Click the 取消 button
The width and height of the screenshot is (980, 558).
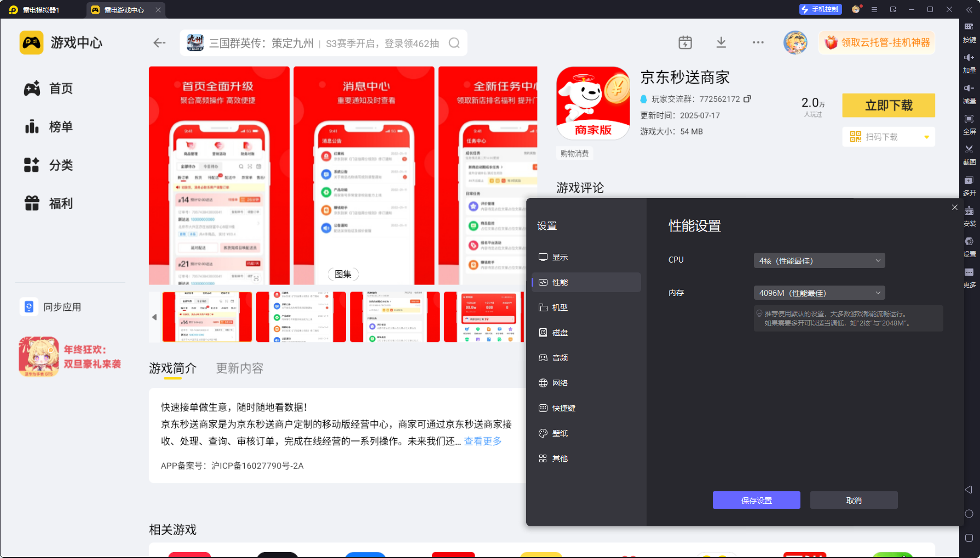pyautogui.click(x=854, y=500)
